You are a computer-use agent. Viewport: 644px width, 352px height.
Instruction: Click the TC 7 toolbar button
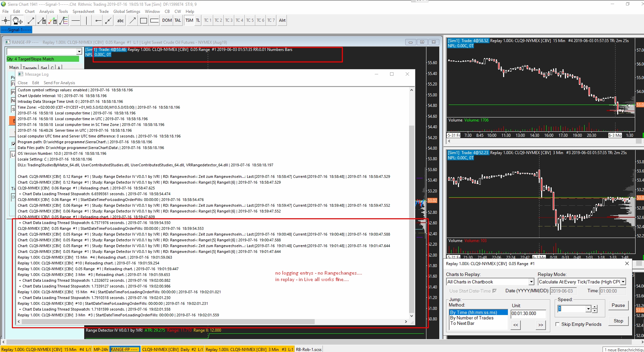pyautogui.click(x=271, y=20)
